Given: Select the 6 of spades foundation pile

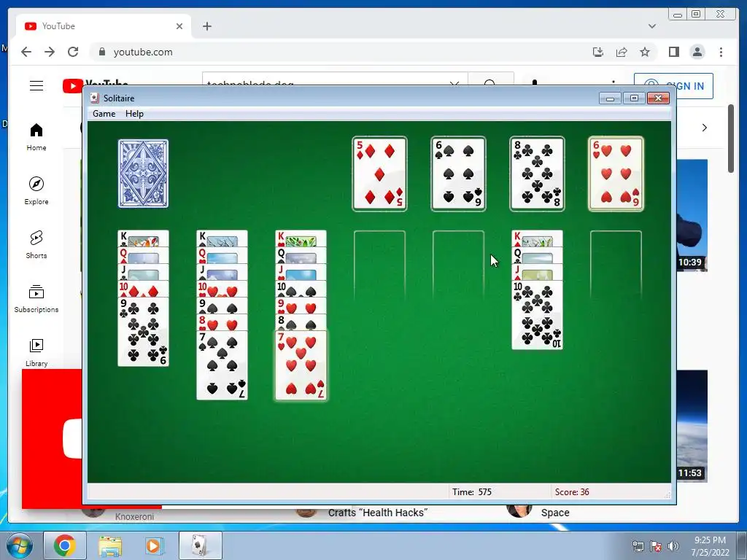Looking at the screenshot, I should click(x=458, y=174).
